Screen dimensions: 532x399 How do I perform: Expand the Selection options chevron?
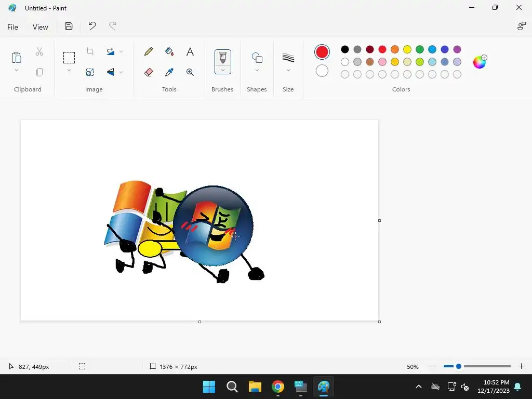tap(69, 70)
